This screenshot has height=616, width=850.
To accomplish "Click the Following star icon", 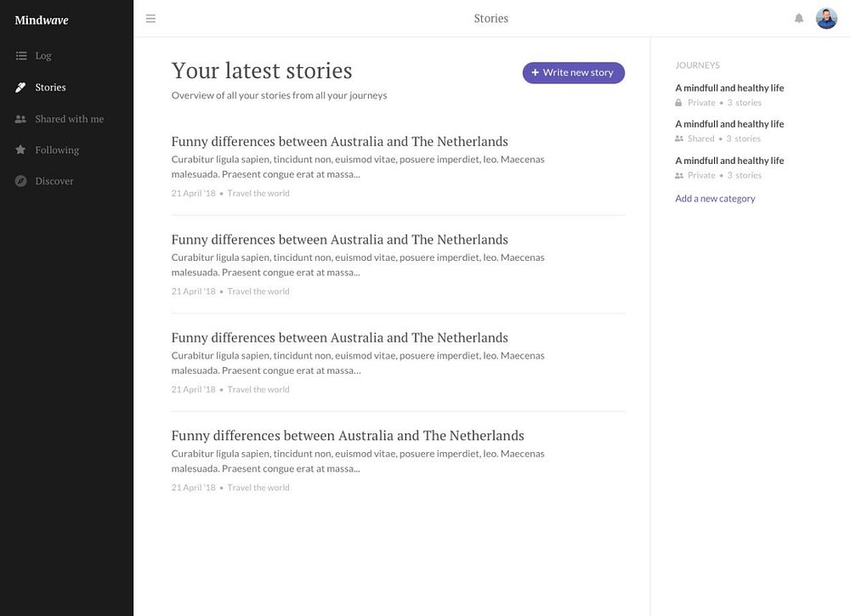I will pos(20,150).
